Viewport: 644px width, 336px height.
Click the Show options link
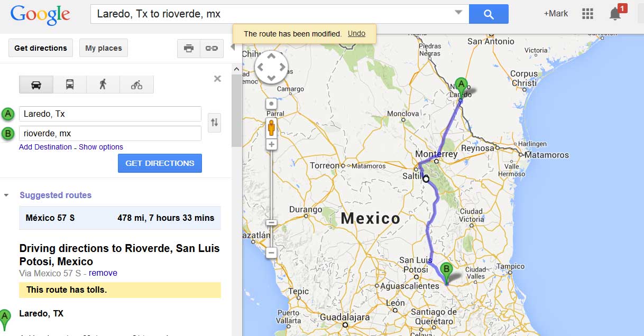click(x=101, y=147)
